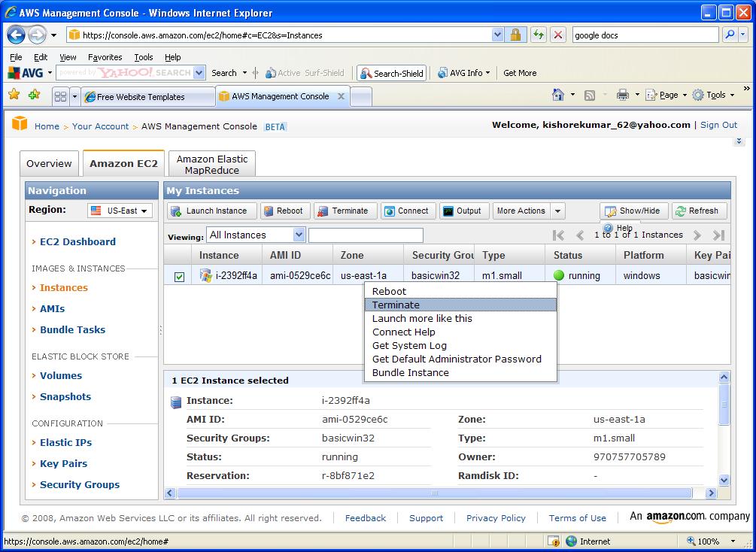
Task: Click the Sign Out link
Action: tap(718, 125)
